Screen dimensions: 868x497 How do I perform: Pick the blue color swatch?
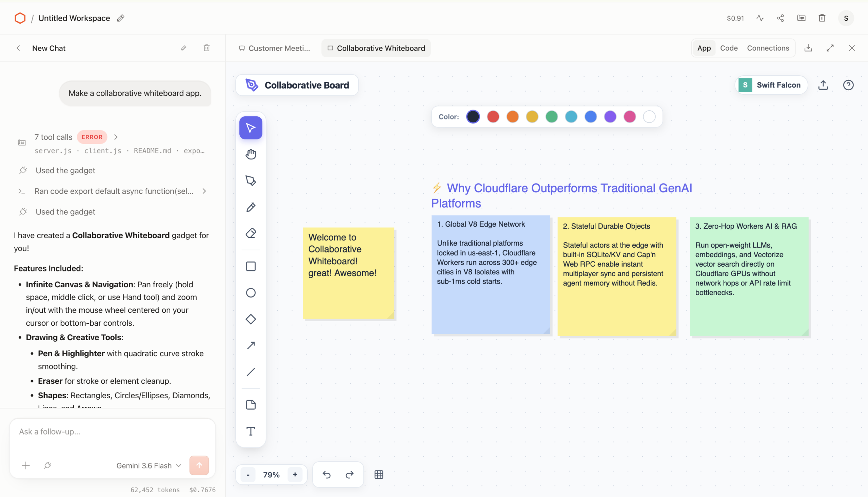coord(591,117)
